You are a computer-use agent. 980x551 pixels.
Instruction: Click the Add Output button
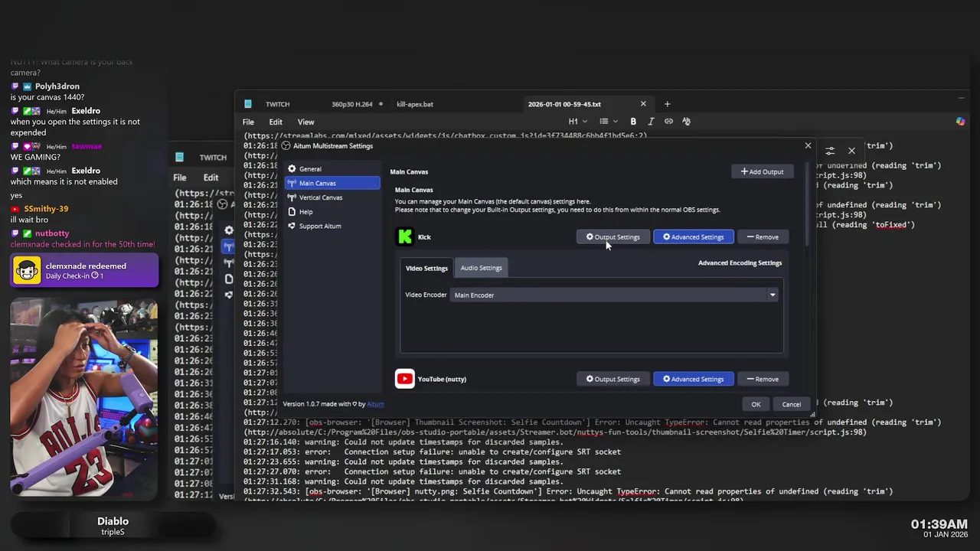click(763, 171)
